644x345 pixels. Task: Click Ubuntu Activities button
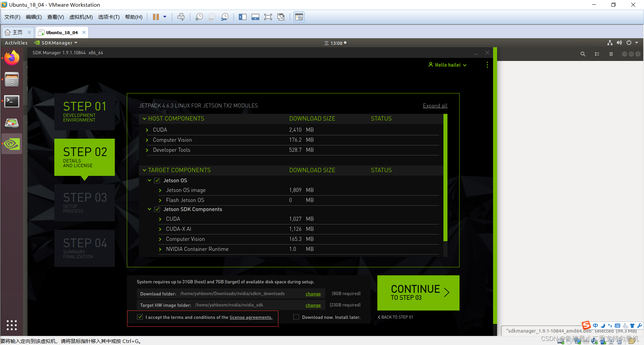click(16, 43)
